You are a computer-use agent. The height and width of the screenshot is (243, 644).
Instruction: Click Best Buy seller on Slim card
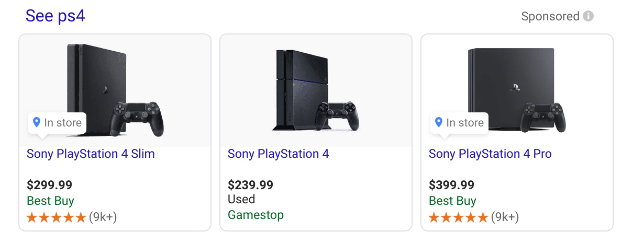[x=50, y=201]
